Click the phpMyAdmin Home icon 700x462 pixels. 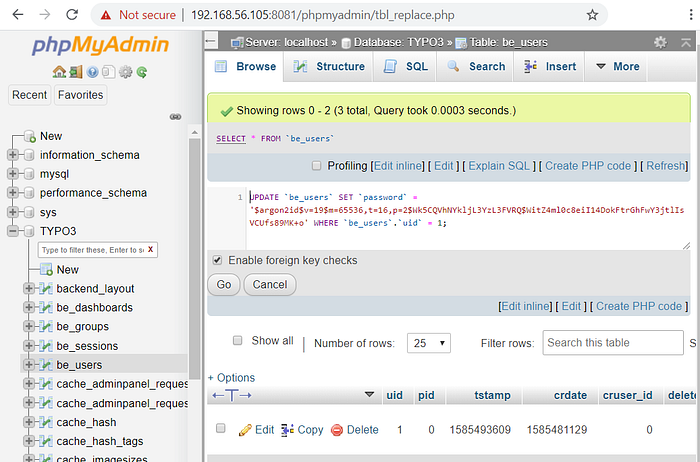(59, 72)
